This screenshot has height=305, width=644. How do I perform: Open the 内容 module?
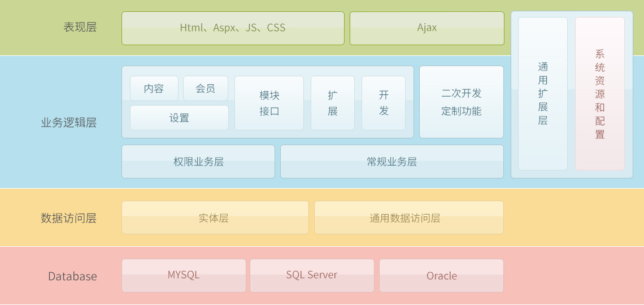tap(154, 89)
